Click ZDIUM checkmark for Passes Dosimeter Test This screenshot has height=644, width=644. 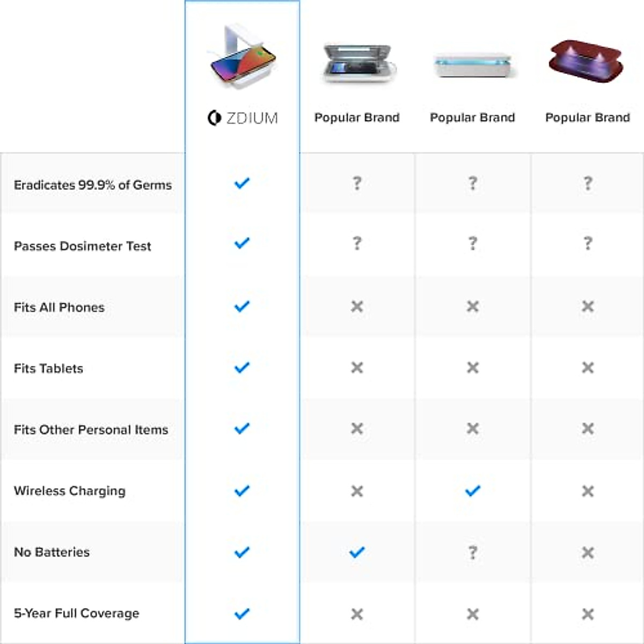pos(242,244)
